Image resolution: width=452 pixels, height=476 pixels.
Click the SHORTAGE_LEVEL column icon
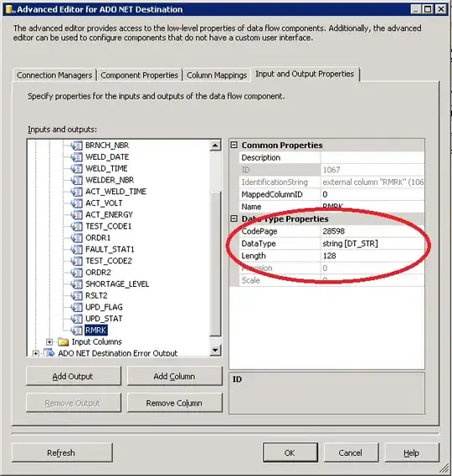coord(76,284)
